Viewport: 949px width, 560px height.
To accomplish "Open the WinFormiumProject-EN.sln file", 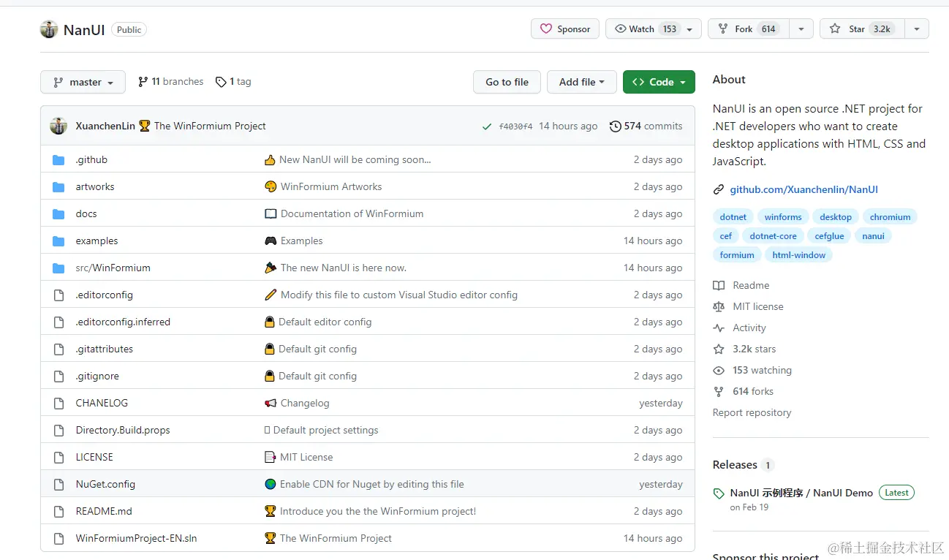I will pos(136,538).
